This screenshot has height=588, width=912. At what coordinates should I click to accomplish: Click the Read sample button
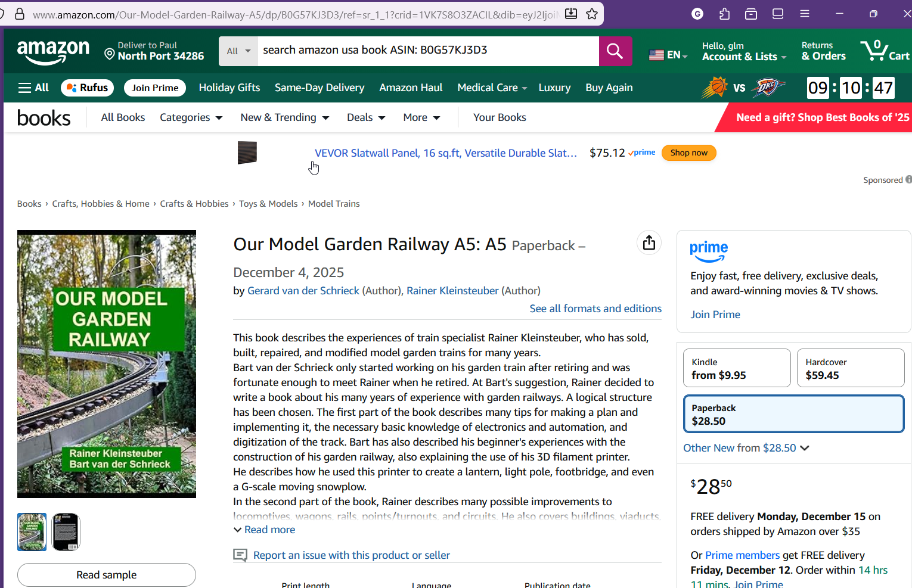point(106,575)
